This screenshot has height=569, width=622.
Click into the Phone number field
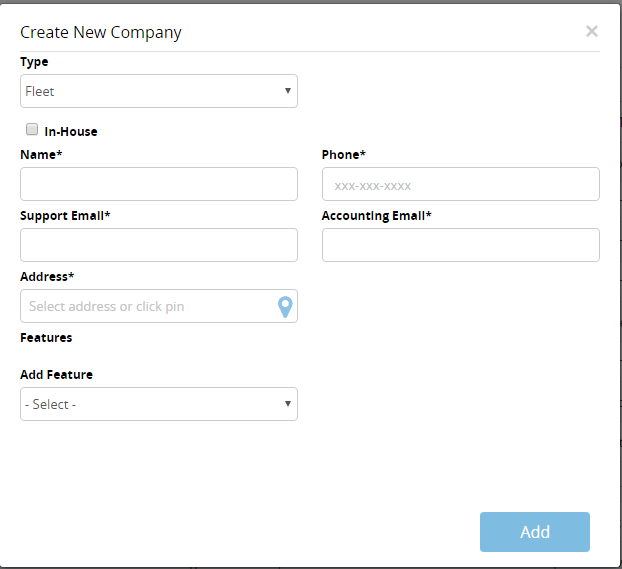[x=461, y=184]
